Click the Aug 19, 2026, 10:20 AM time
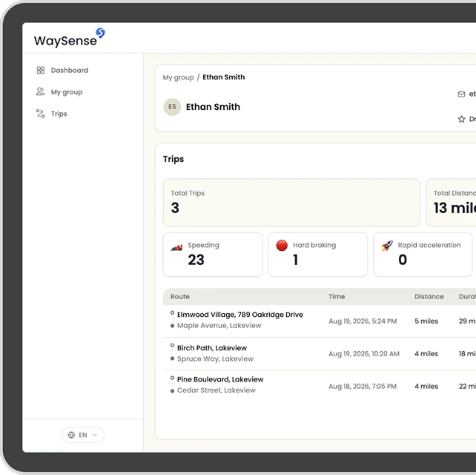 coord(364,354)
